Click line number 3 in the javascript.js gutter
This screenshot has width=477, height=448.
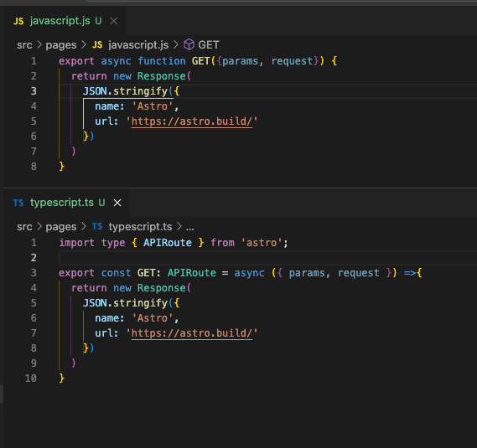coord(34,91)
